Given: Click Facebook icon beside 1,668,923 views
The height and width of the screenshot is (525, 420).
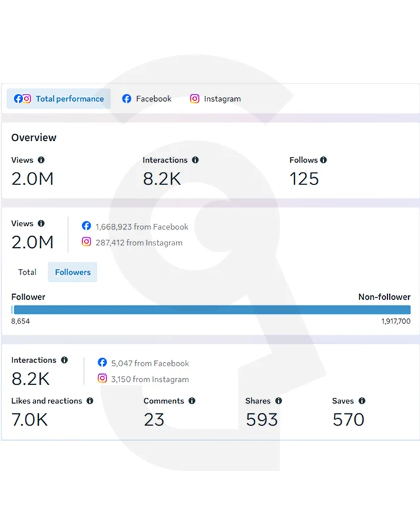Looking at the screenshot, I should point(87,226).
